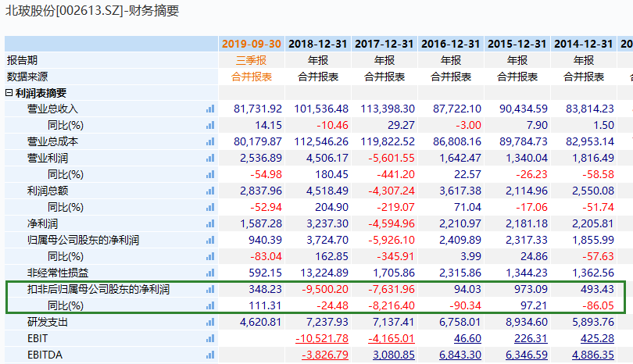The image size is (633, 364).
Task: Select the 2014-12-31 column header
Action: point(584,44)
